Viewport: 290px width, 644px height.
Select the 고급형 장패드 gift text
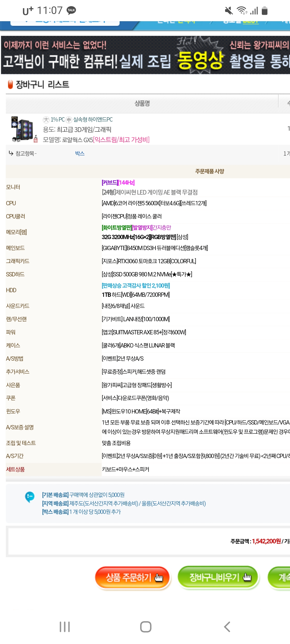pyautogui.click(x=137, y=385)
